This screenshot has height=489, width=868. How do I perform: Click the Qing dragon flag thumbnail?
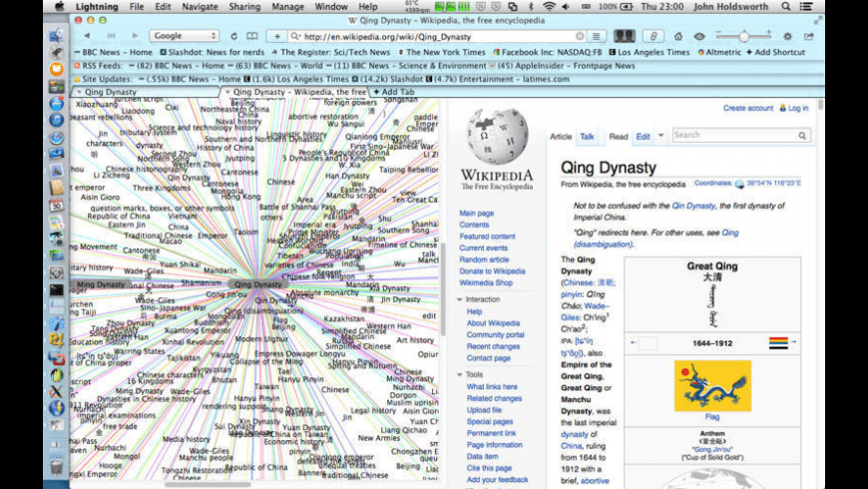(x=712, y=386)
